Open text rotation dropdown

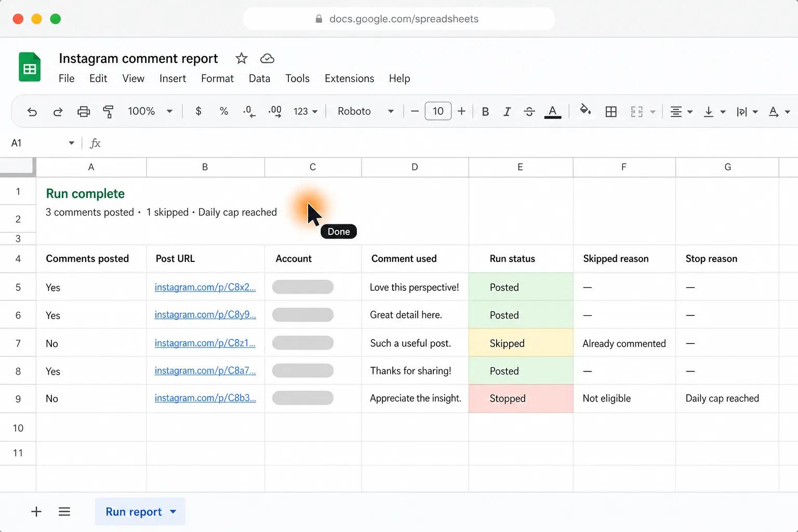pos(779,112)
